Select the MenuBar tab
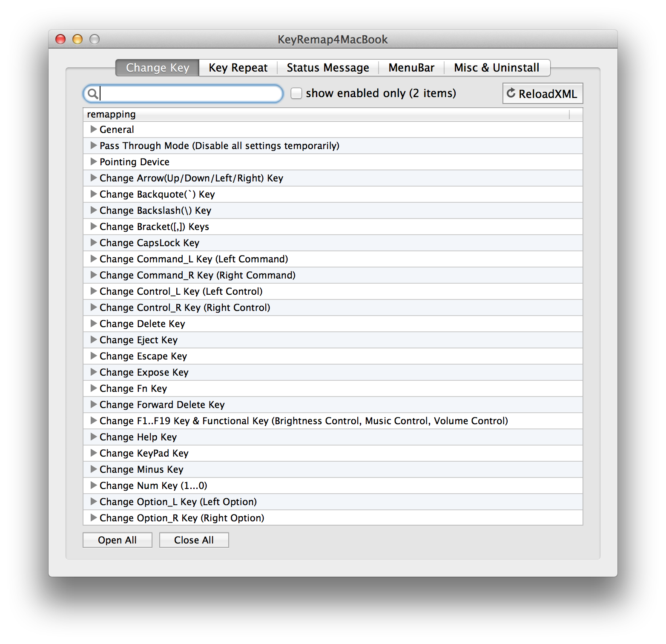The width and height of the screenshot is (666, 644). (411, 68)
